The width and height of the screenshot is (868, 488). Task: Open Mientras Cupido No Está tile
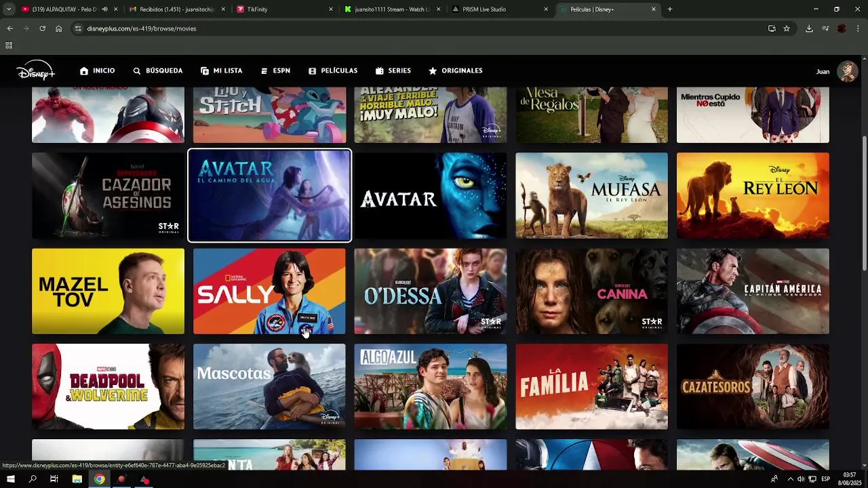click(753, 115)
